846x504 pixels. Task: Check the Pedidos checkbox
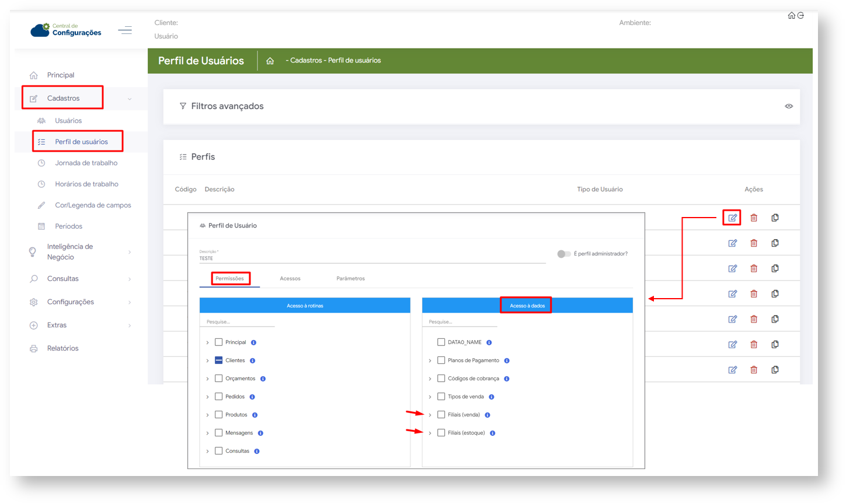point(219,397)
